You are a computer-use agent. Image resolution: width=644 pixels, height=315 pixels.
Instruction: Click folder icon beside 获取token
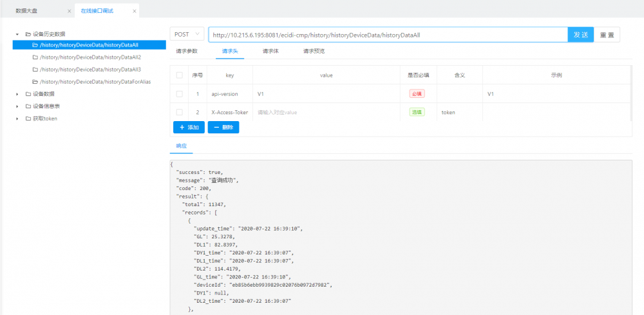pos(28,119)
